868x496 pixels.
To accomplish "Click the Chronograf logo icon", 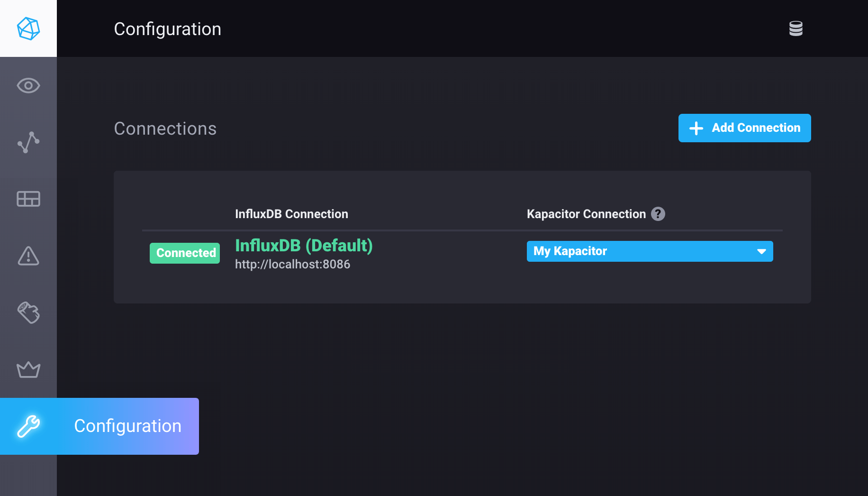I will click(28, 28).
